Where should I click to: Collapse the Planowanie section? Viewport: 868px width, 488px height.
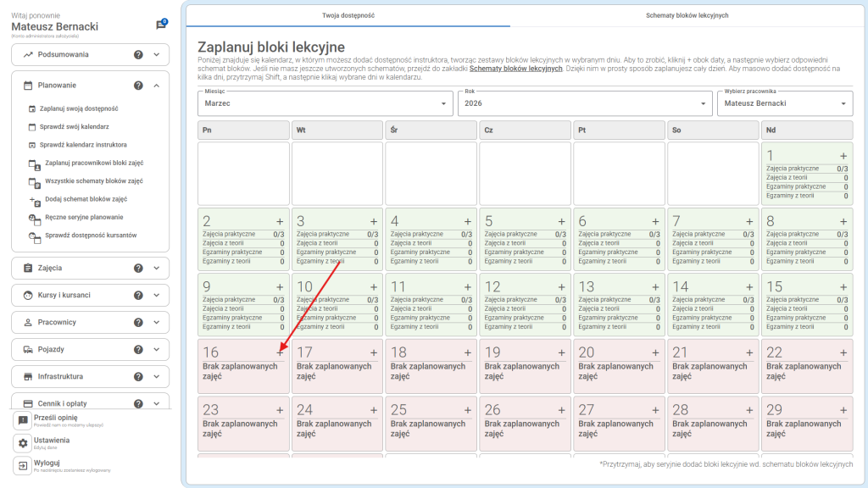click(x=157, y=86)
